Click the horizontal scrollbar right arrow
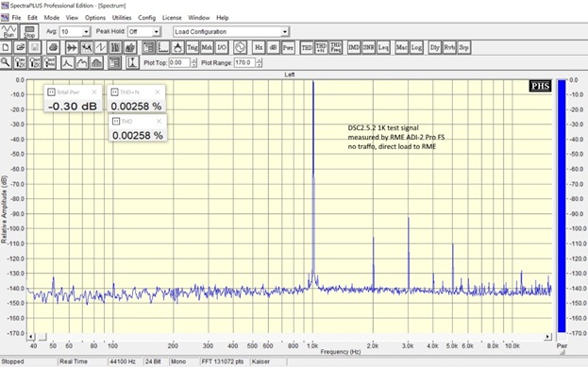The width and height of the screenshot is (588, 367). pyautogui.click(x=547, y=337)
